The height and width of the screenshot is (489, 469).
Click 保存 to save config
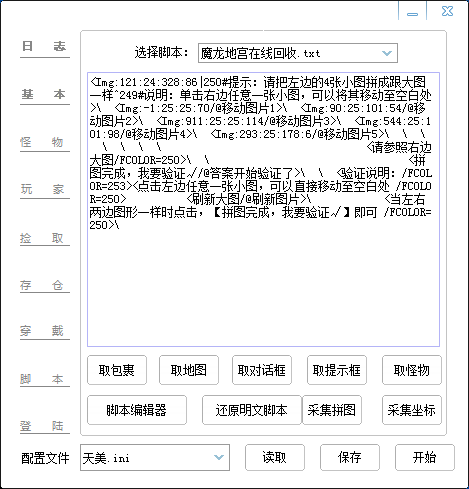(x=350, y=457)
